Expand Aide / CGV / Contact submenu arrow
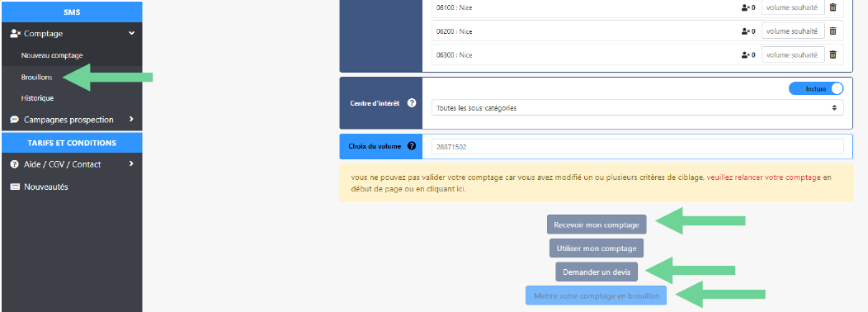This screenshot has width=868, height=312. [x=131, y=164]
